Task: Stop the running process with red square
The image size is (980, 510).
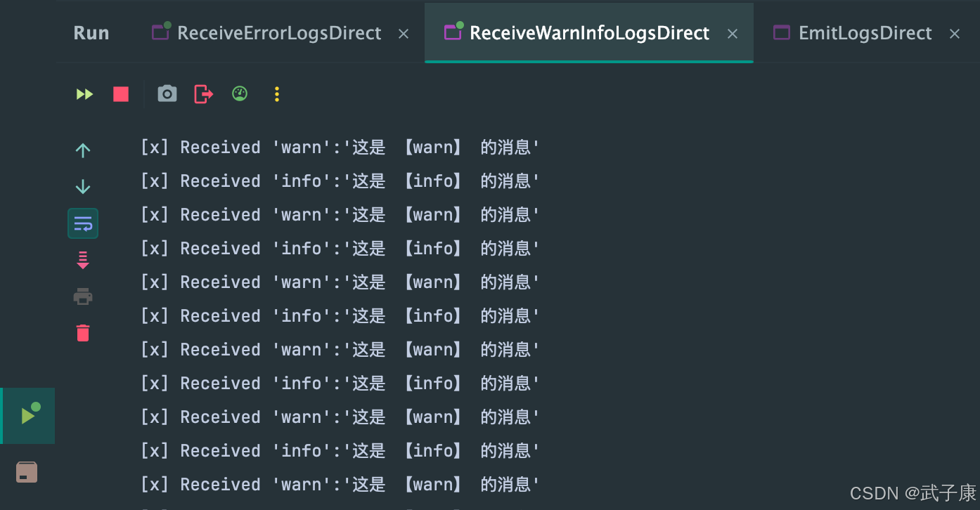Action: 120,93
